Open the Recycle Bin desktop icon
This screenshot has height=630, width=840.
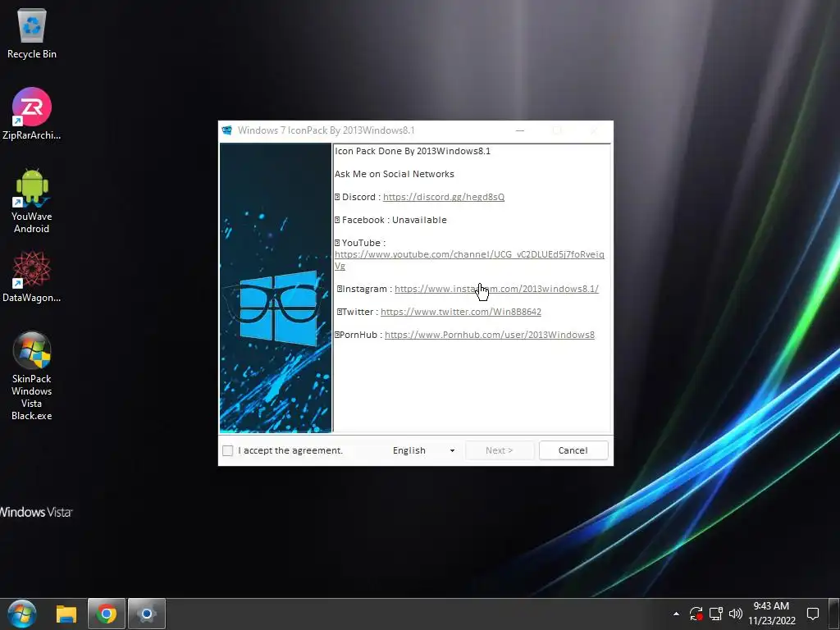click(x=32, y=33)
